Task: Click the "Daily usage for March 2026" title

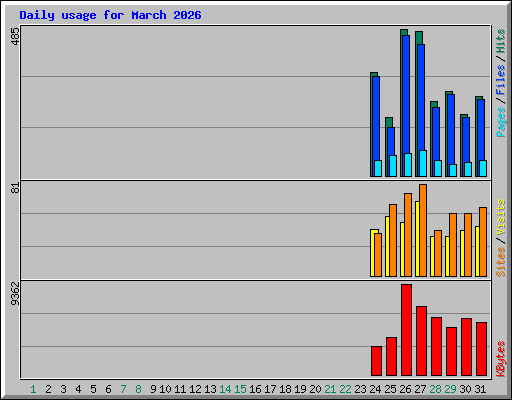Action: 110,15
